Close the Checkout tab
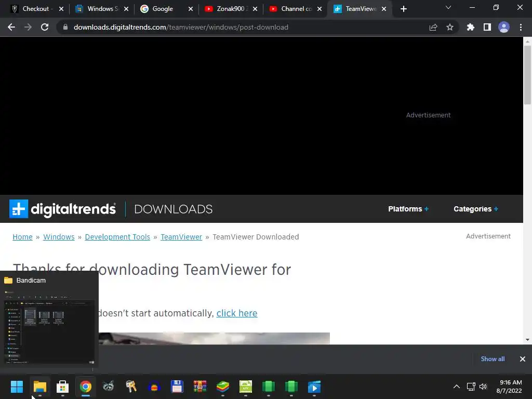 coord(61,9)
